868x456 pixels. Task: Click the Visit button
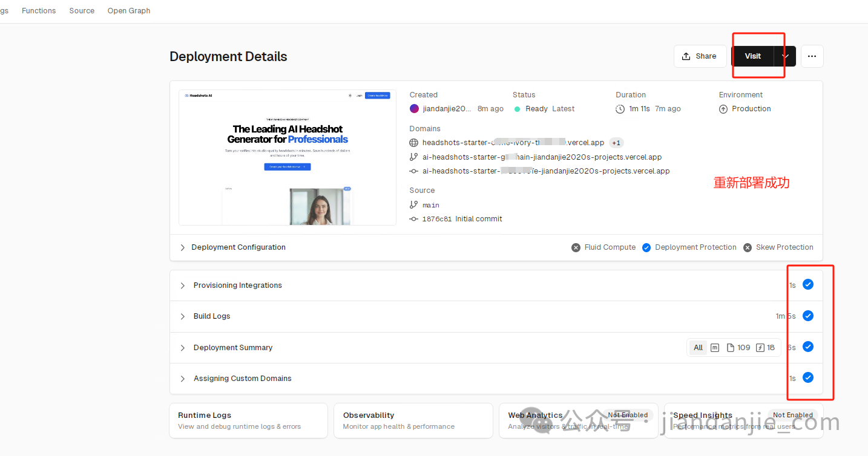point(752,56)
